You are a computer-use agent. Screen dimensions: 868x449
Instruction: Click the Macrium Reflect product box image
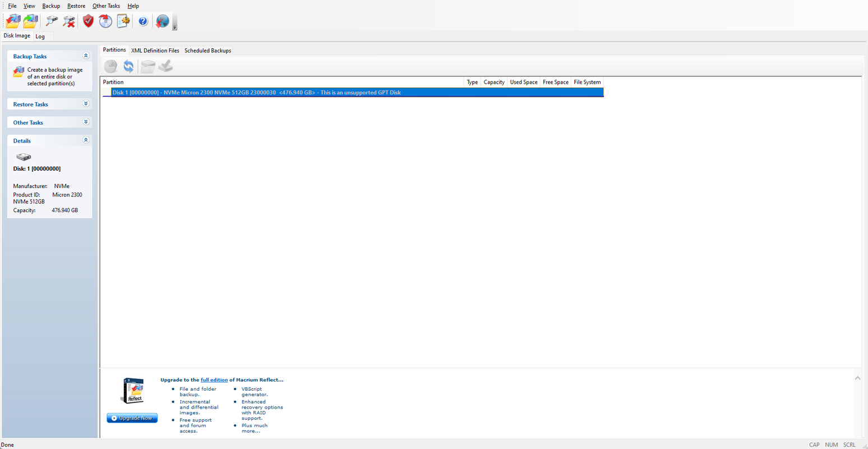tap(133, 391)
